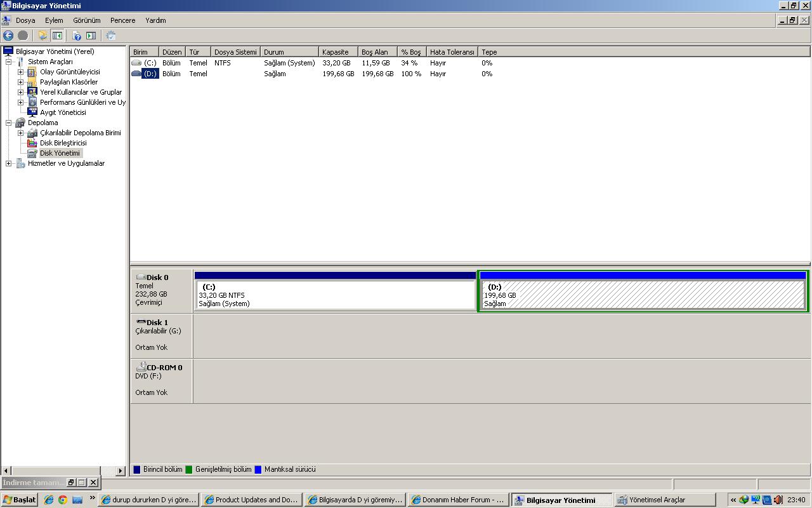The height and width of the screenshot is (508, 812).
Task: Collapse the Sistem Araçları tree node
Action: click(8, 62)
